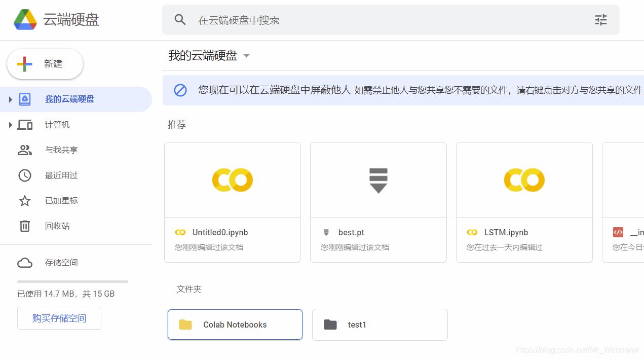Click the 新建 button
This screenshot has width=644, height=359.
[x=45, y=64]
